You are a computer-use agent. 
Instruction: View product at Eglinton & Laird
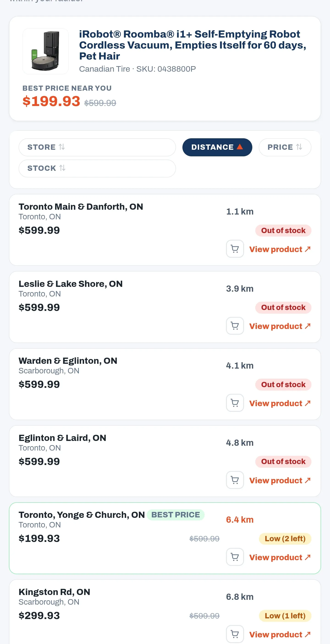pyautogui.click(x=280, y=480)
